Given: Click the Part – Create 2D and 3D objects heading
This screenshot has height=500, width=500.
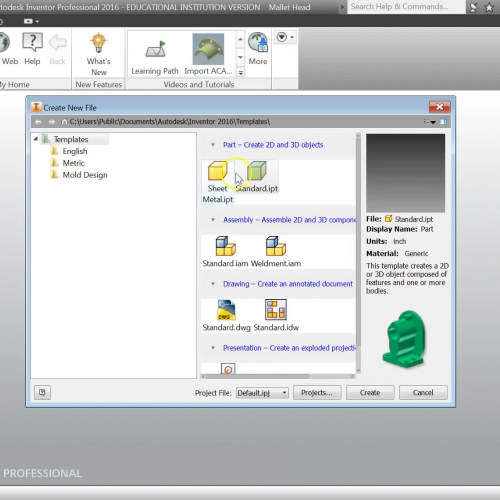Looking at the screenshot, I should click(x=273, y=145).
